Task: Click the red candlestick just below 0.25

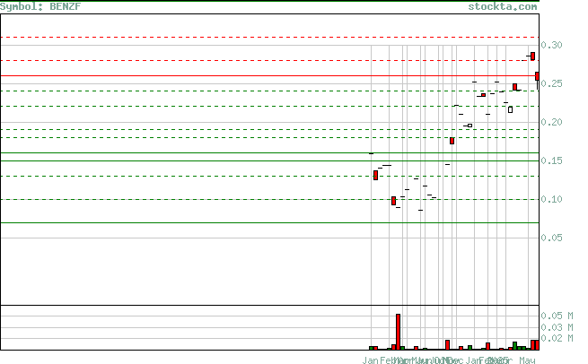Action: pyautogui.click(x=515, y=87)
